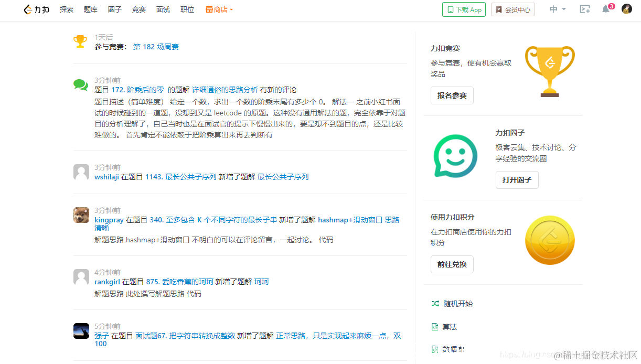Screen dimensions: 641x364
Task: Click the green smiley chat image for 力扣圈子
Action: click(455, 156)
